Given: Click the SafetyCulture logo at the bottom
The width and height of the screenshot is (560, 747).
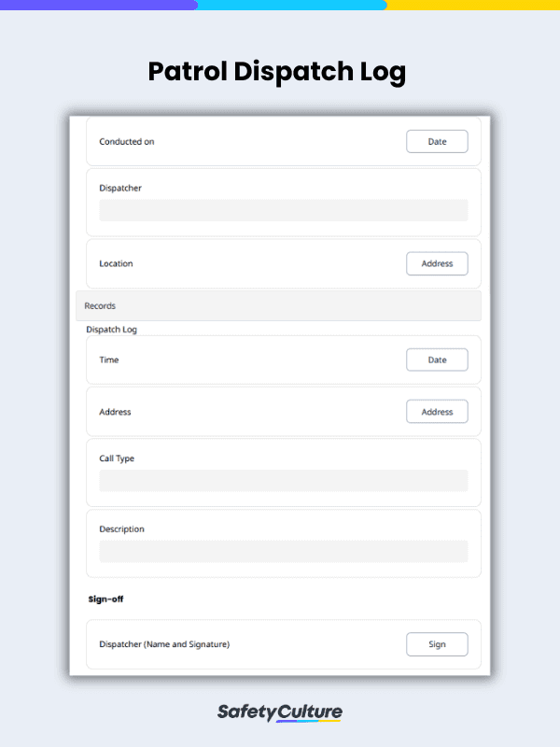Looking at the screenshot, I should click(280, 711).
